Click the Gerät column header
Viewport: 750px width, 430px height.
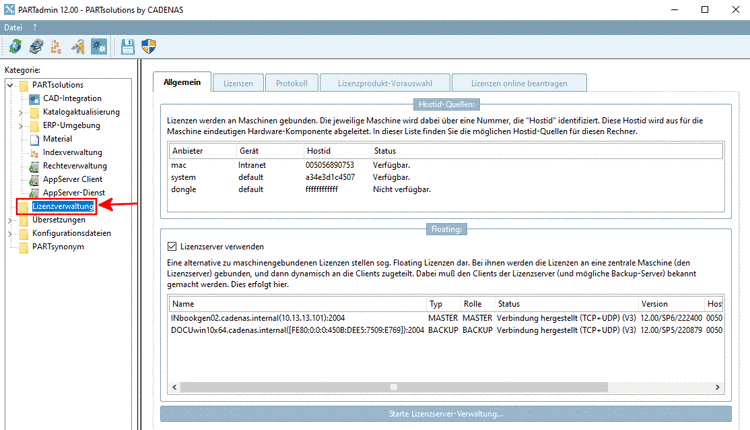[x=270, y=151]
